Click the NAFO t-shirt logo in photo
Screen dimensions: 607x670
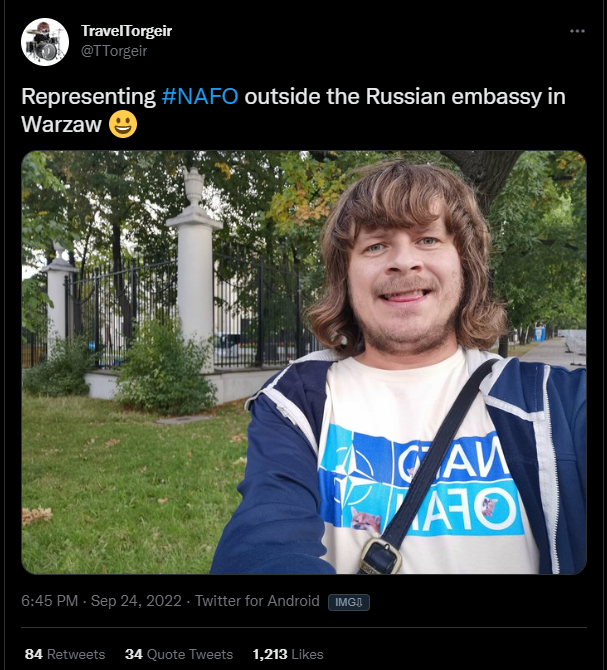421,482
